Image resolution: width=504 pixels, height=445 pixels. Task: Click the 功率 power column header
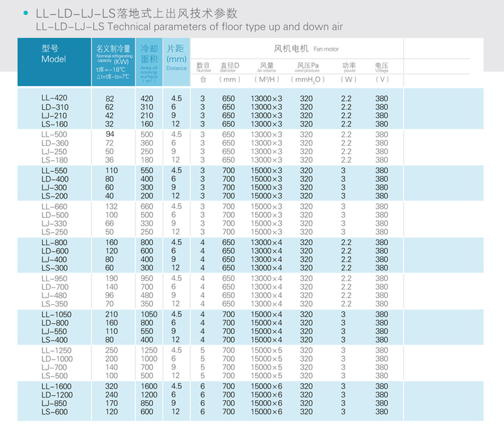pyautogui.click(x=349, y=67)
